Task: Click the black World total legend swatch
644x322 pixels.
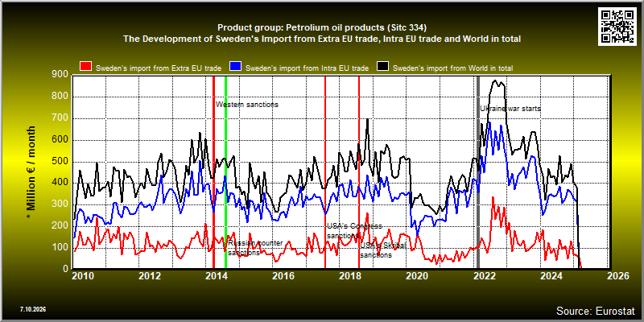Action: tap(383, 68)
